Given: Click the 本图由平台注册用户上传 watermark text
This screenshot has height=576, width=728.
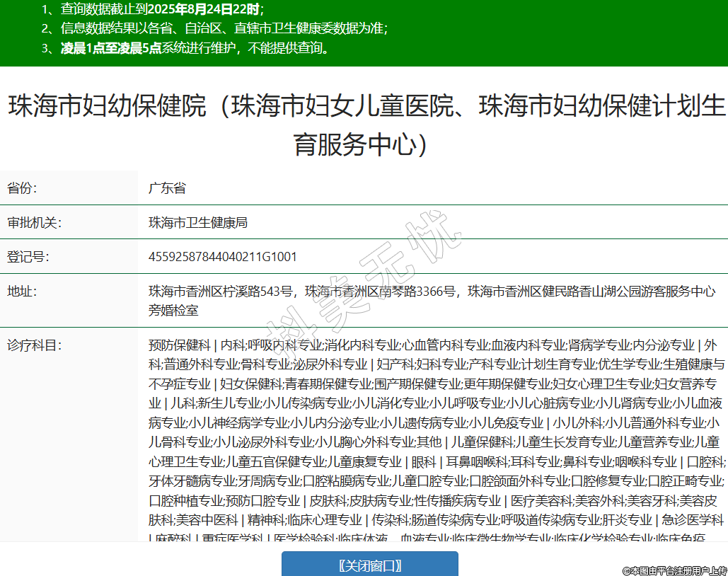Looking at the screenshot, I should [674, 570].
